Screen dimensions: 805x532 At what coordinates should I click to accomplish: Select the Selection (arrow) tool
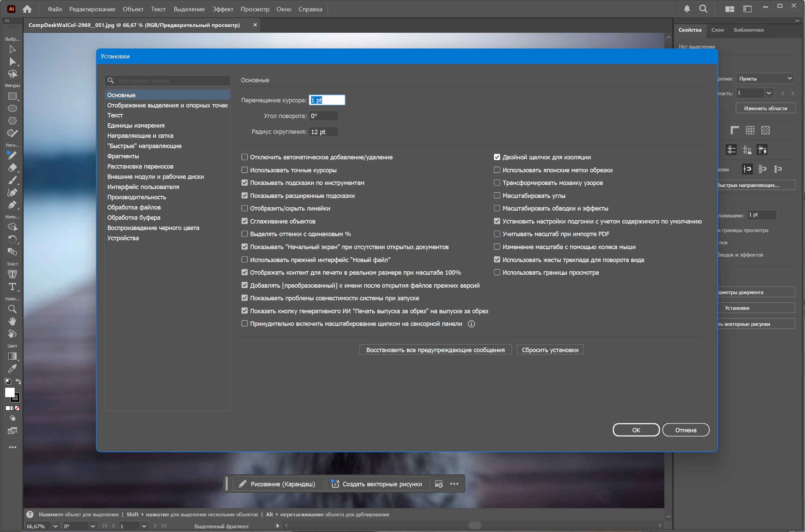pos(12,49)
